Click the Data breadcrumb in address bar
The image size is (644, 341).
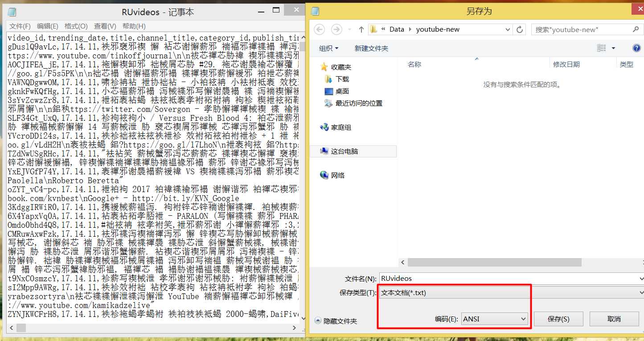point(397,29)
